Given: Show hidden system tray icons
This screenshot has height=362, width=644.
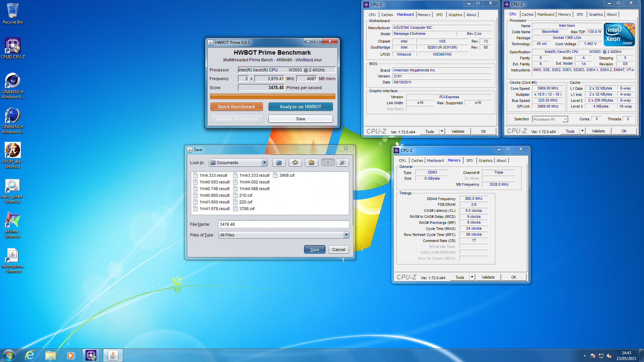Looking at the screenshot, I should 585,356.
